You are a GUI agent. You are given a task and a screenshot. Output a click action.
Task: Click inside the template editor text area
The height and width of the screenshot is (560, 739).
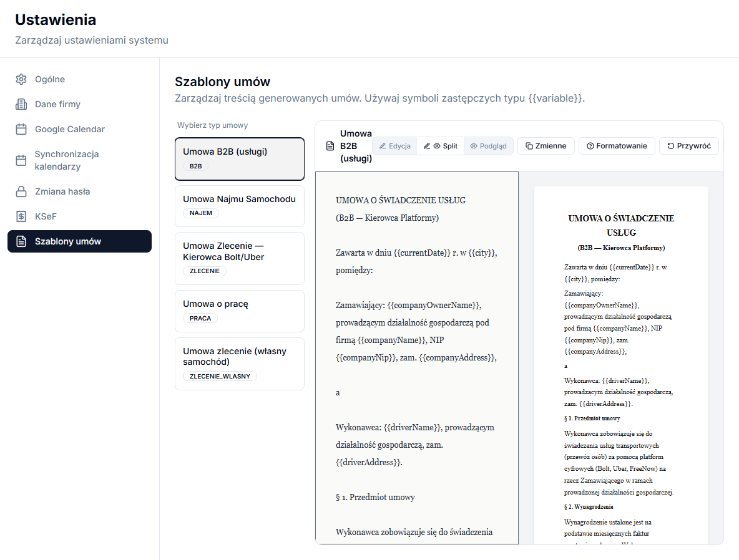(x=417, y=358)
